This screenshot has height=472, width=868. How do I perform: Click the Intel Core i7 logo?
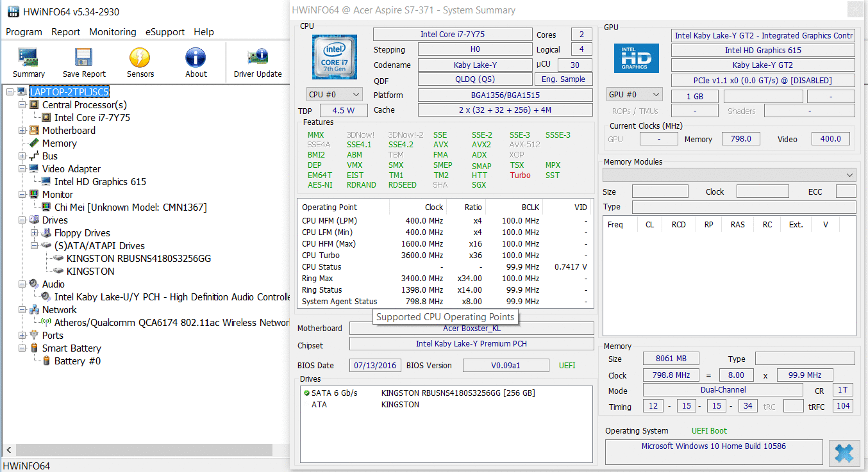click(334, 57)
